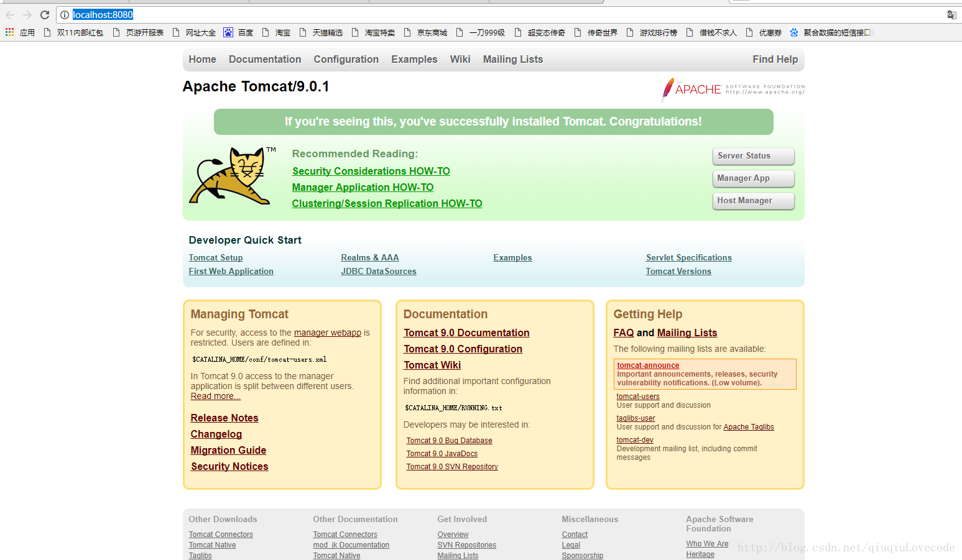
Task: Click the site info icon in address bar
Action: (65, 15)
